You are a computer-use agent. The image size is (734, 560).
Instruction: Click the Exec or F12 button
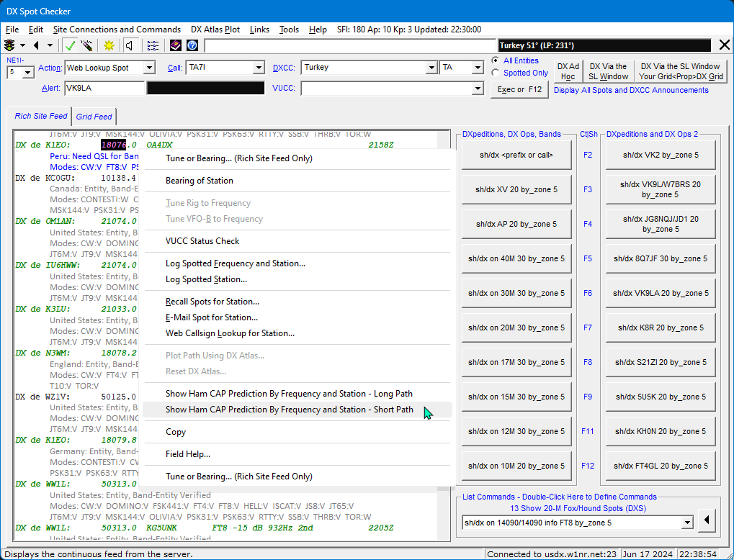click(519, 89)
